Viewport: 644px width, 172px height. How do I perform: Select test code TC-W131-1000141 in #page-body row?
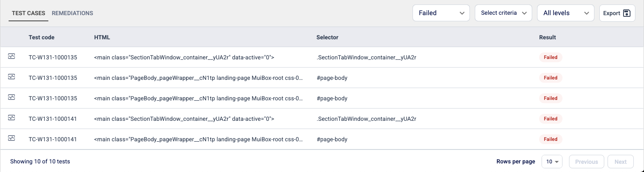(x=53, y=139)
